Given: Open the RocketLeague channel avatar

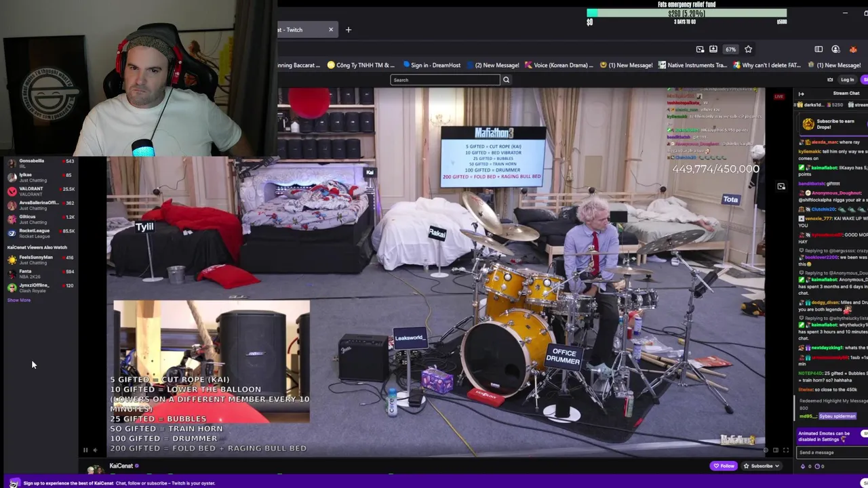Looking at the screenshot, I should click(12, 232).
